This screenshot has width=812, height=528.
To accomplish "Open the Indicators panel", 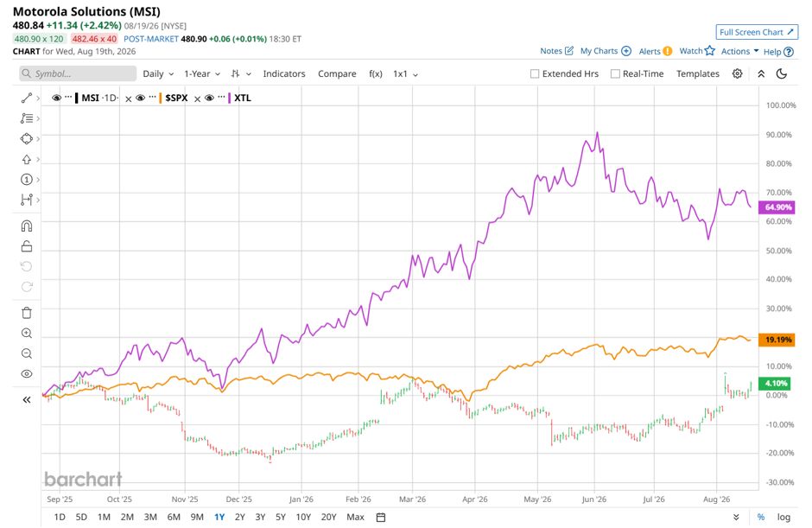I will pos(284,73).
